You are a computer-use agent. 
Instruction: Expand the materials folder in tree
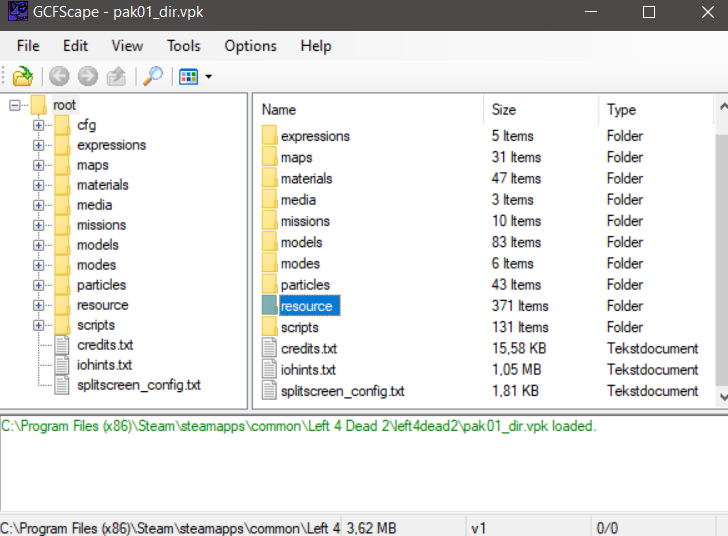pos(39,185)
